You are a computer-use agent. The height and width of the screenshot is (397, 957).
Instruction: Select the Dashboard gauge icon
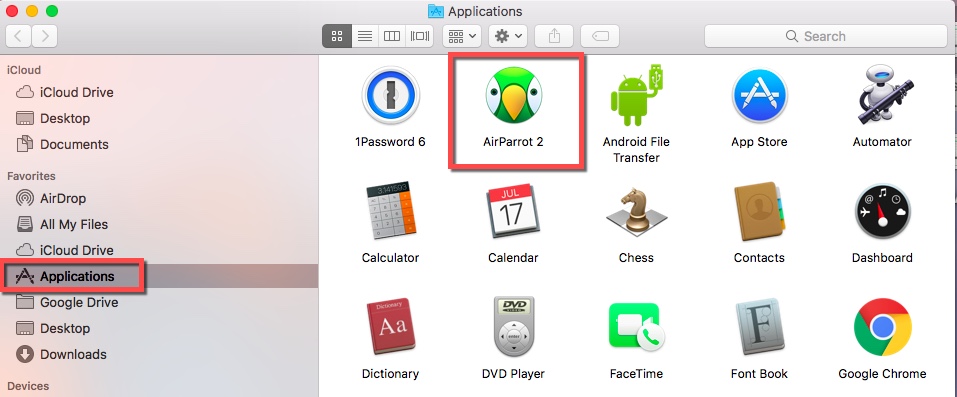pyautogui.click(x=882, y=211)
